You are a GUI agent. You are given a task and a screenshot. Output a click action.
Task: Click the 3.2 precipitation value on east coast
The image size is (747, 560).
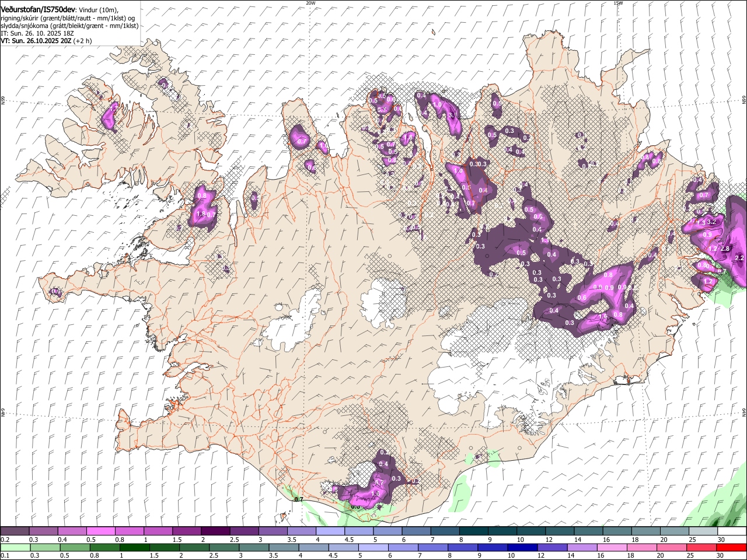coord(711,222)
